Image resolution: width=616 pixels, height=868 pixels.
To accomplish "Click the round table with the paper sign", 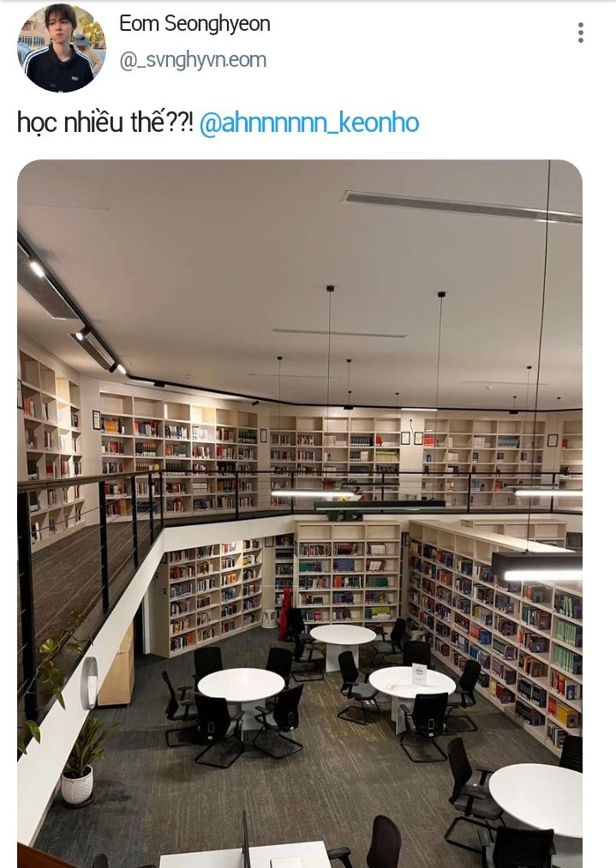I will [x=412, y=683].
